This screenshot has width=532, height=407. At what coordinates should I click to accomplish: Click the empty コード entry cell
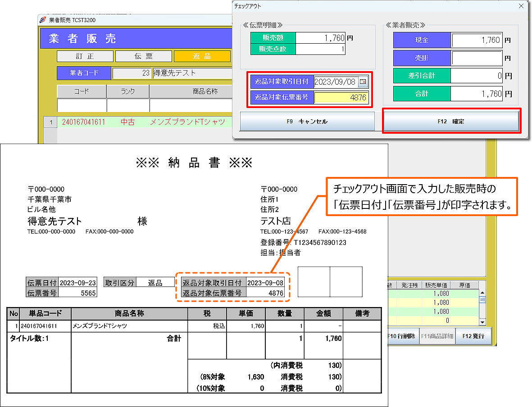click(x=82, y=105)
